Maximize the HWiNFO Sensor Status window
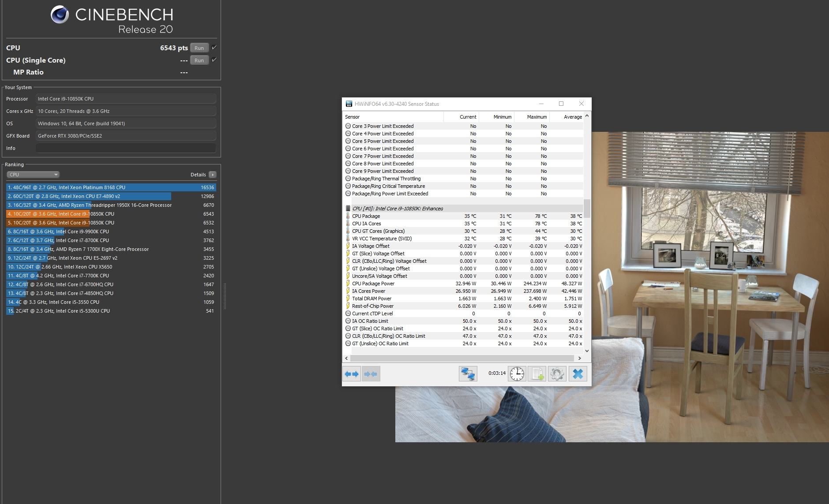This screenshot has width=829, height=504. point(561,104)
